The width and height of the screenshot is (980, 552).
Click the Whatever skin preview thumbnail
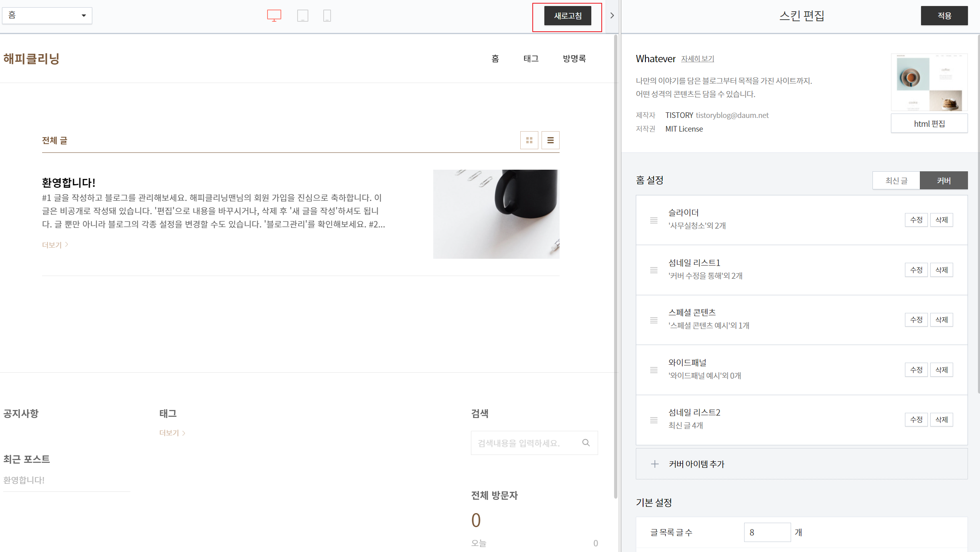tap(929, 82)
